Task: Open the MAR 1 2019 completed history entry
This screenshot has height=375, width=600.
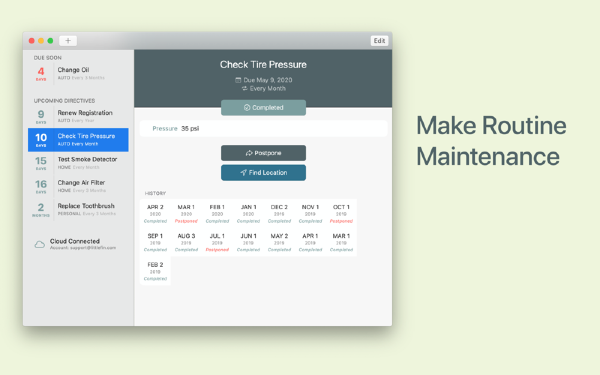Action: 341,242
